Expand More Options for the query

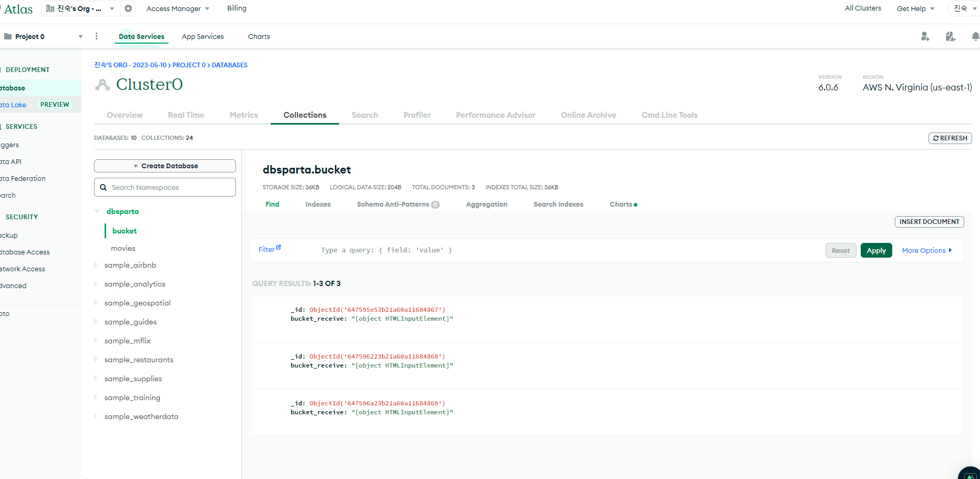927,250
